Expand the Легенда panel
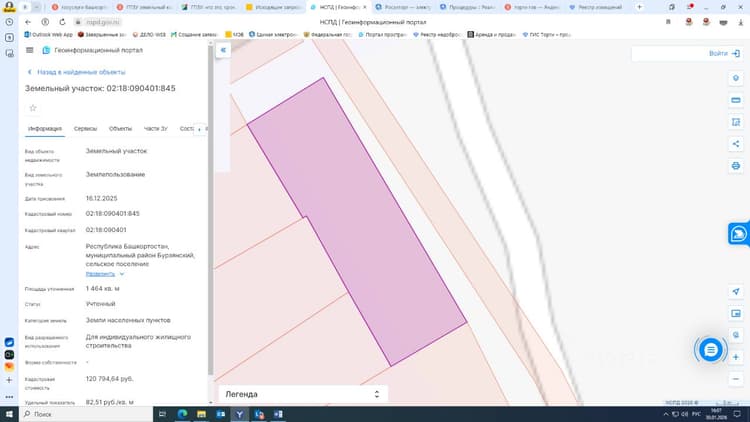750x422 pixels. [303, 394]
